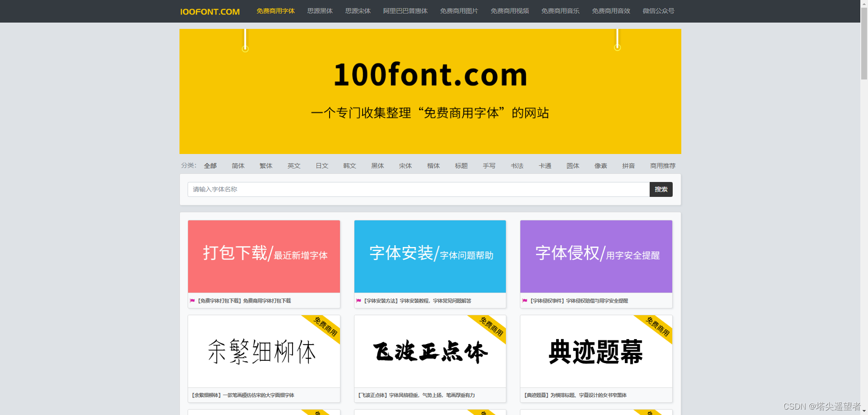Screen dimensions: 868x415
Task: Open the 典迹题幕 font preview
Action: click(596, 351)
